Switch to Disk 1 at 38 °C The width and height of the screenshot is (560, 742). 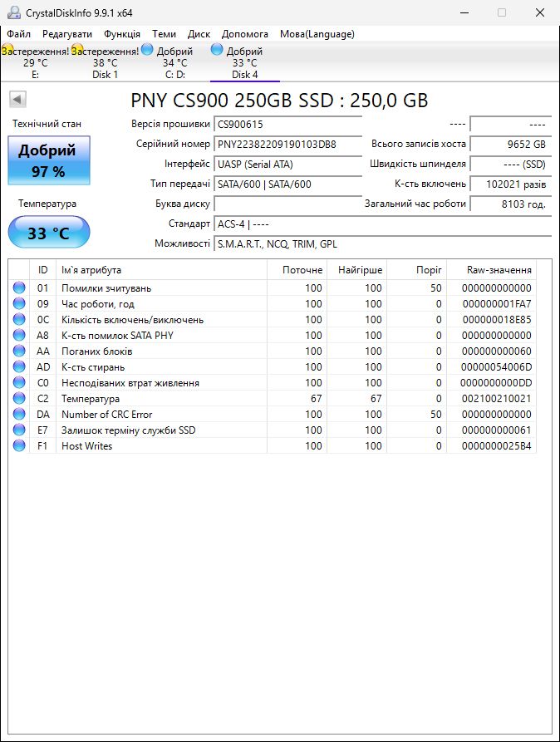click(105, 62)
